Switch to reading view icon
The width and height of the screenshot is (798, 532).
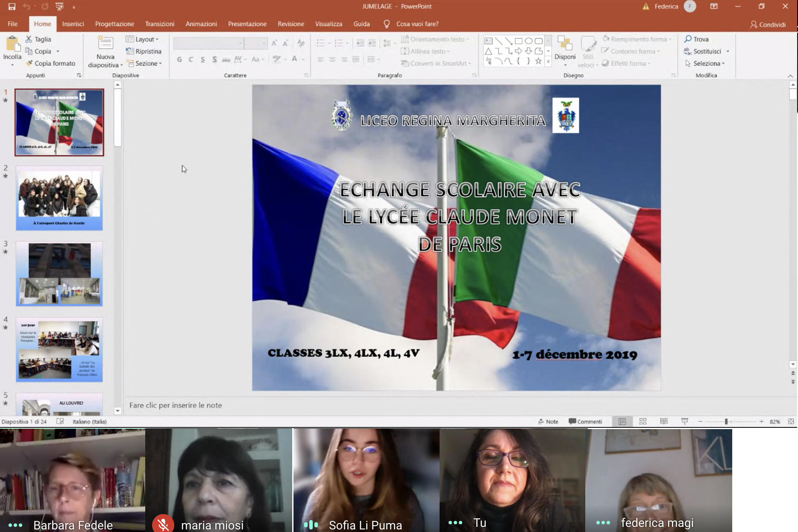coord(664,421)
